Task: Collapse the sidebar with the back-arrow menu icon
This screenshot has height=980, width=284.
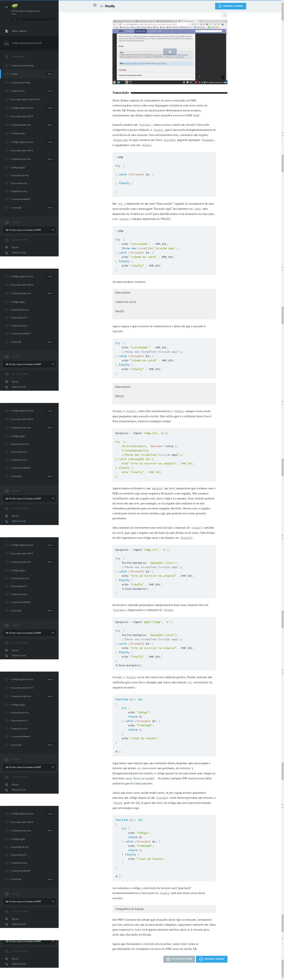Action: pos(6,7)
